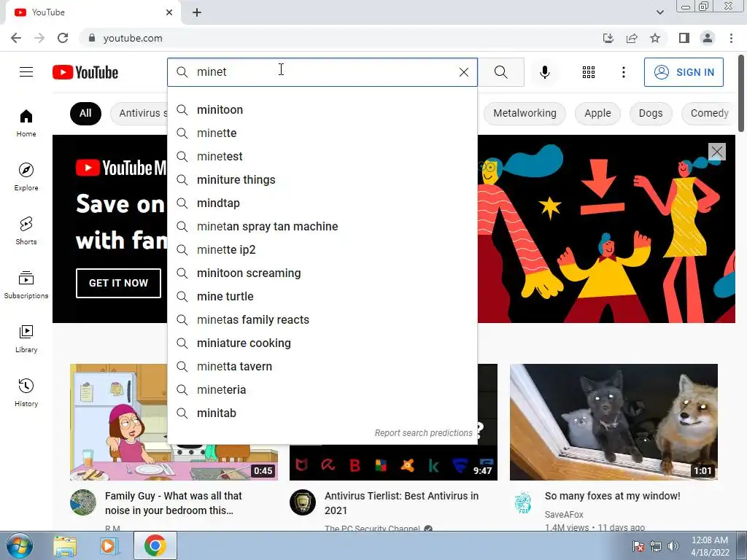Open the foxes at window thumbnail
The image size is (747, 560).
(x=614, y=422)
